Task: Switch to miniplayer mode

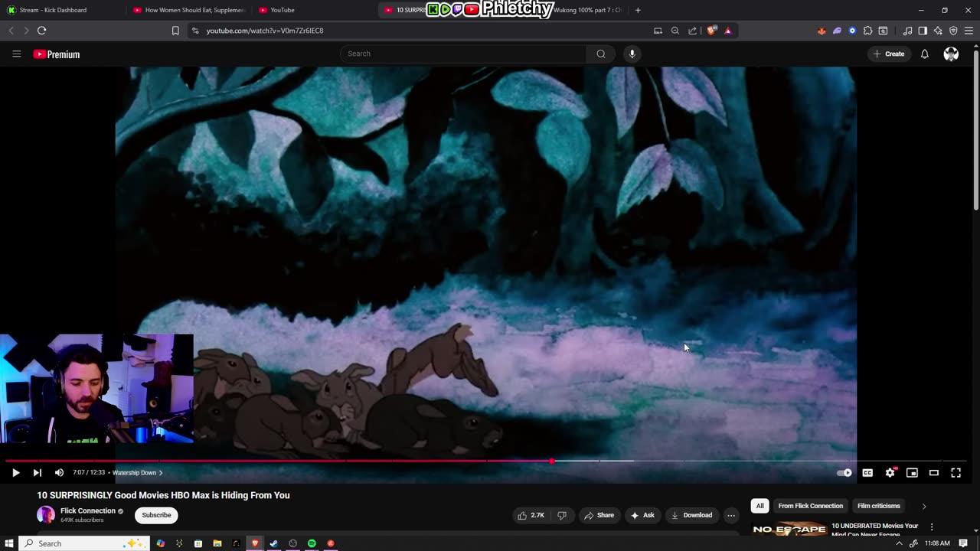Action: pos(912,473)
